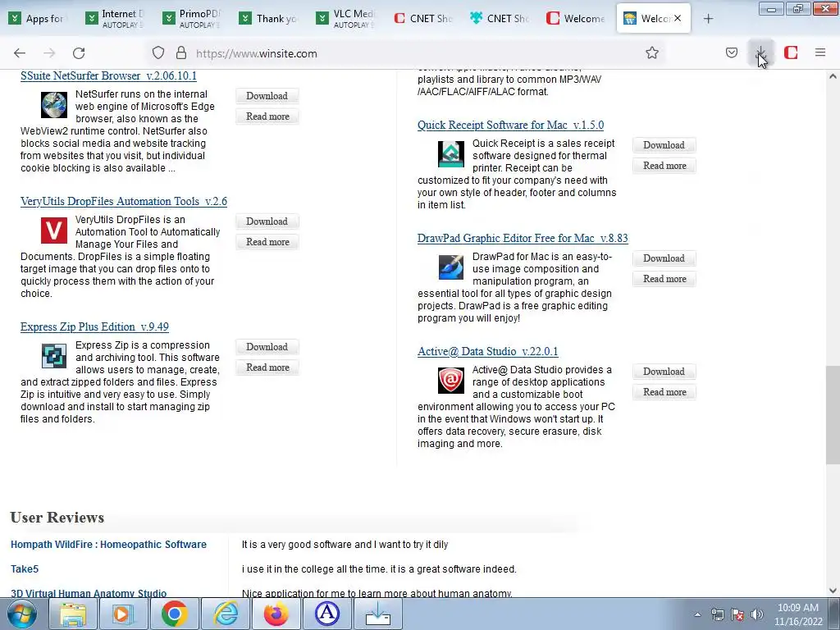Read more about VeryUtils DropFiles
This screenshot has height=630, width=840.
[x=267, y=242]
